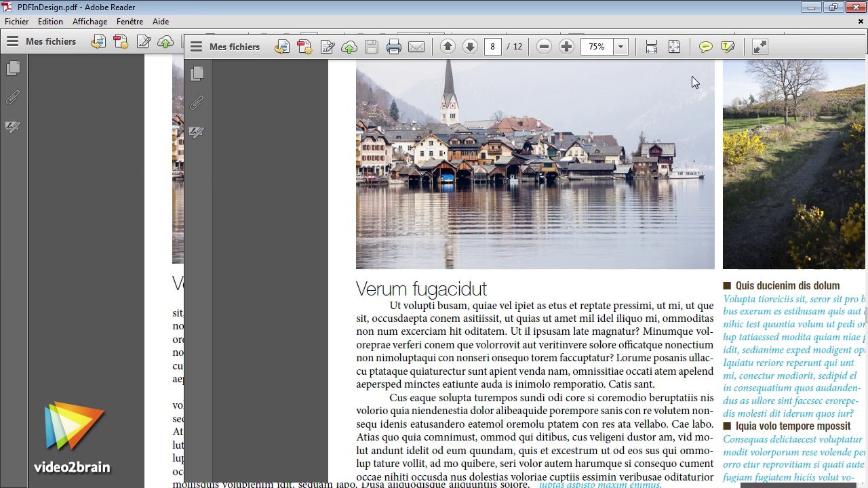Click the floppy disk save icon
The height and width of the screenshot is (488, 868).
[x=371, y=47]
